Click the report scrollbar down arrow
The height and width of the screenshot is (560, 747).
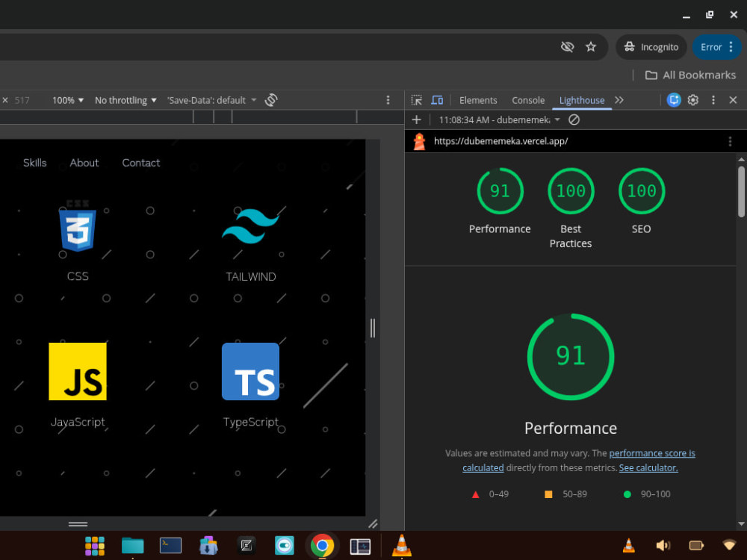coord(741,524)
